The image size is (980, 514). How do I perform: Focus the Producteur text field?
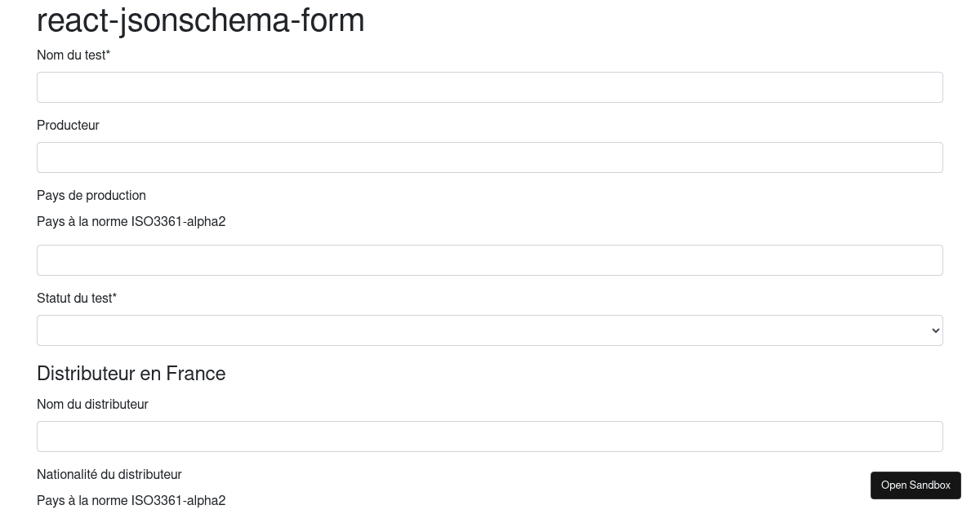tap(490, 157)
